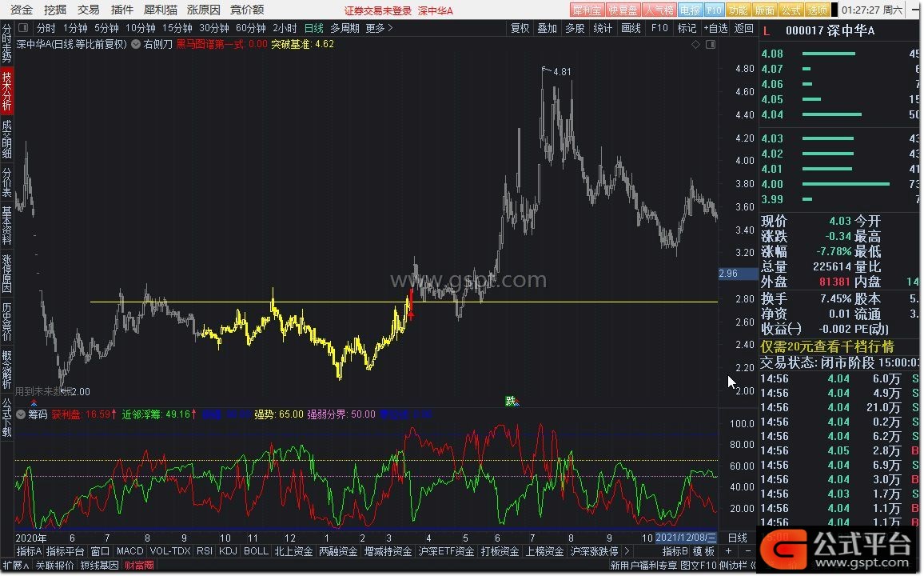Viewport: 924px width, 576px height.
Task: Open the 图文F10 status bar item
Action: [699, 566]
